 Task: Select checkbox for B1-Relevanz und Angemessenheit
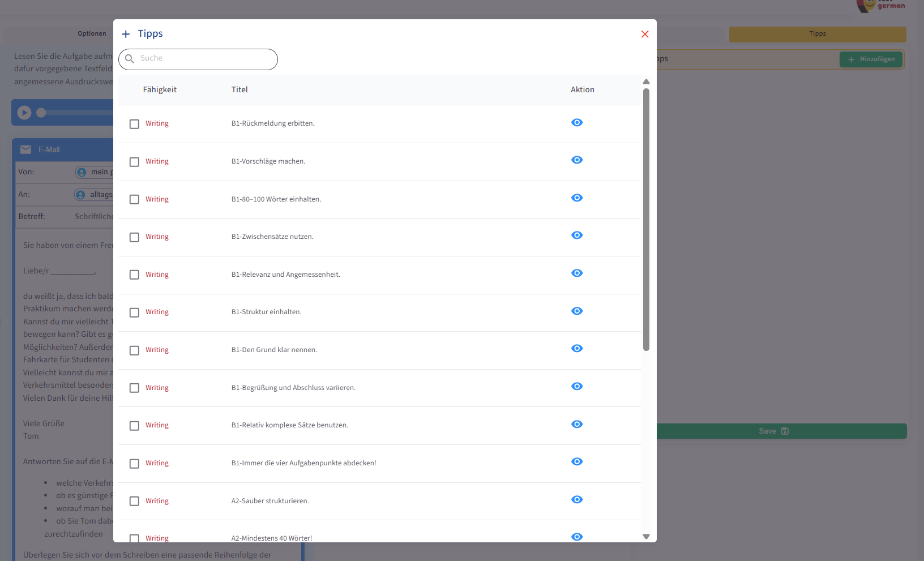point(134,275)
